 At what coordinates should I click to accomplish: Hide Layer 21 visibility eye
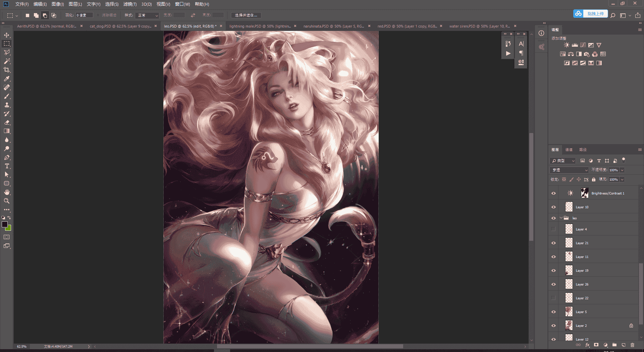pyautogui.click(x=553, y=243)
